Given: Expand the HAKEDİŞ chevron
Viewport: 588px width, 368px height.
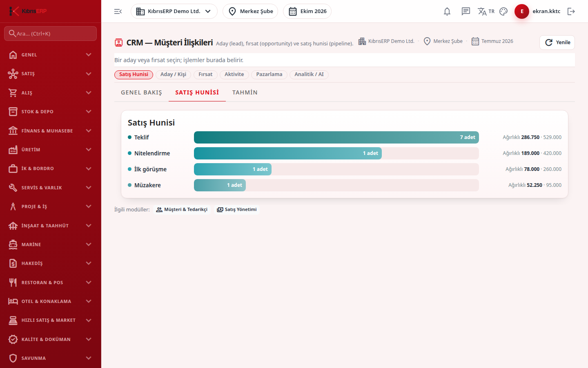Looking at the screenshot, I should click(89, 263).
